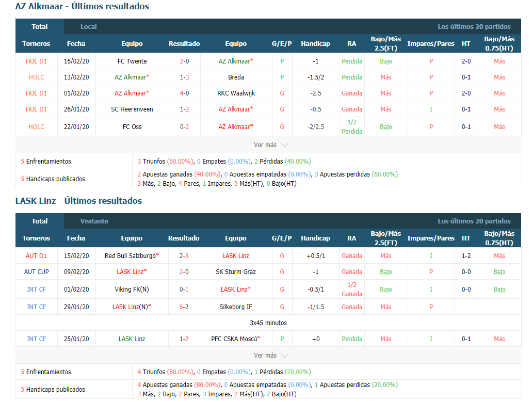
Task: Click Bajo HT value in Sturm Graz row
Action: (x=499, y=272)
